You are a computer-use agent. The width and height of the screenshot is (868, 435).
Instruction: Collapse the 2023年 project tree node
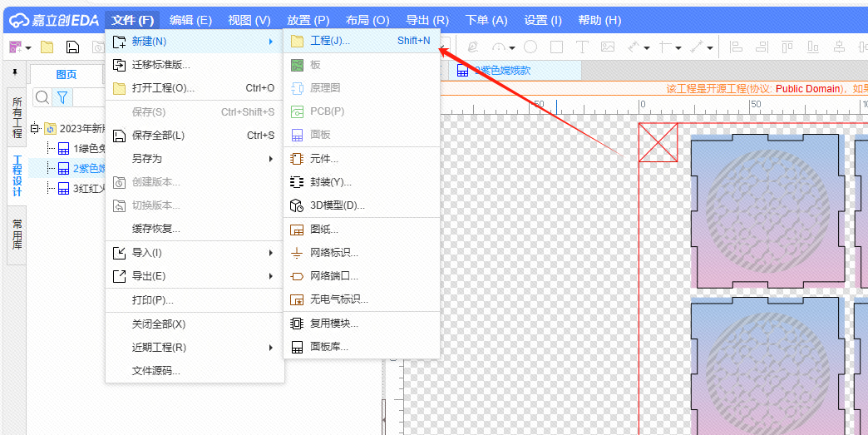point(35,128)
